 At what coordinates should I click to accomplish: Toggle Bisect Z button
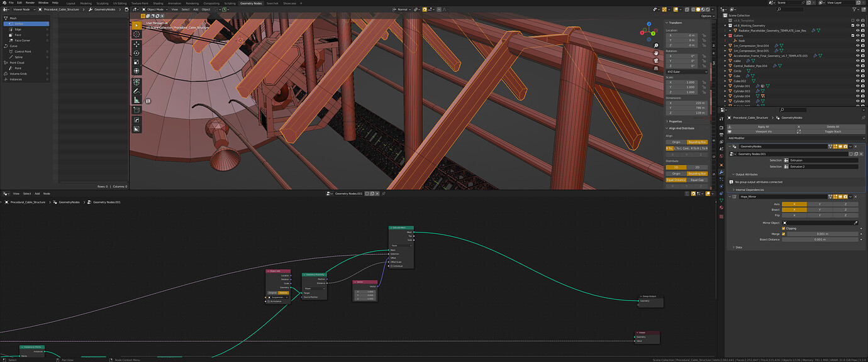tap(846, 209)
